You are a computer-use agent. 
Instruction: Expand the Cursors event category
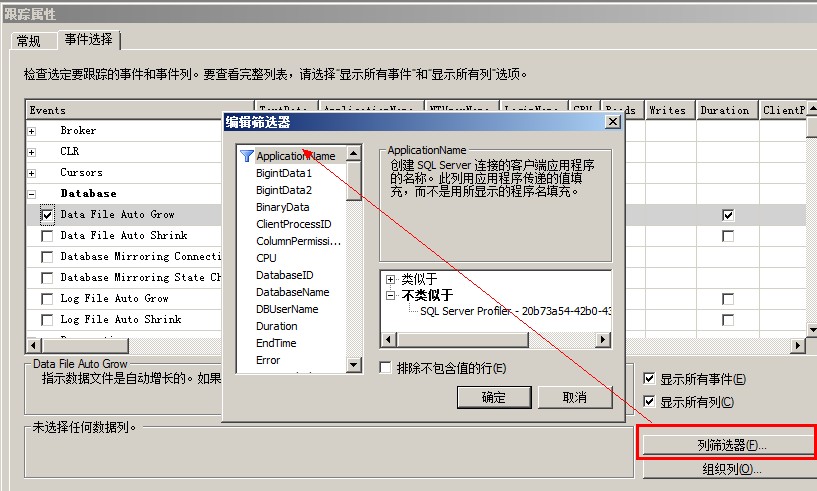pos(32,173)
